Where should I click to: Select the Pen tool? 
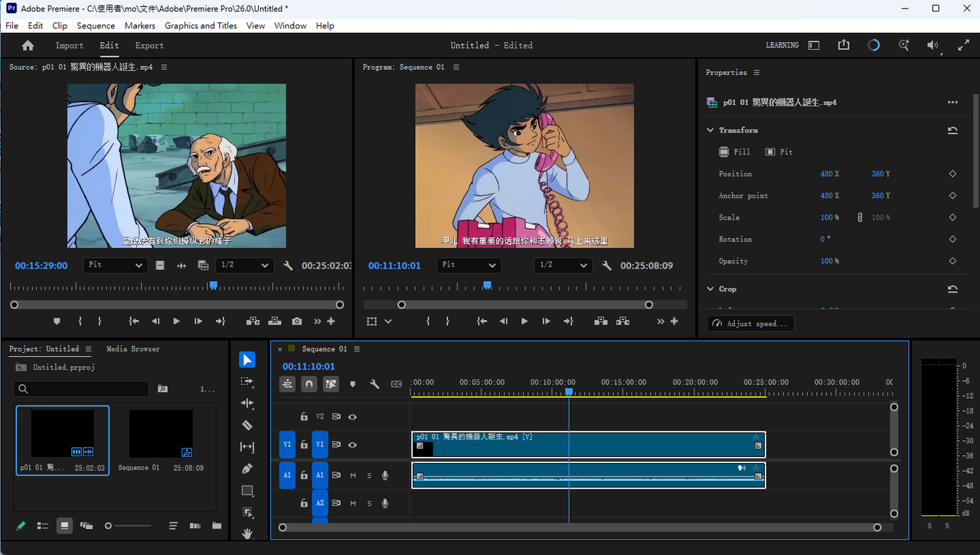(x=247, y=468)
